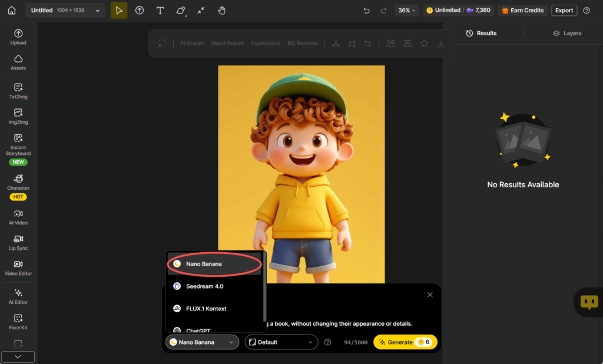Viewport: 603px width, 364px height.
Task: Collapse the Nano Banana model selector
Action: [202, 342]
